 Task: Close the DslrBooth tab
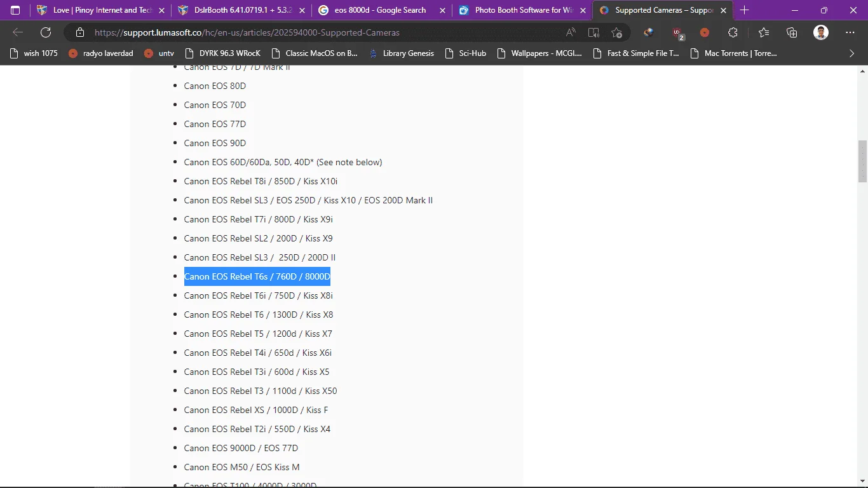coord(302,10)
